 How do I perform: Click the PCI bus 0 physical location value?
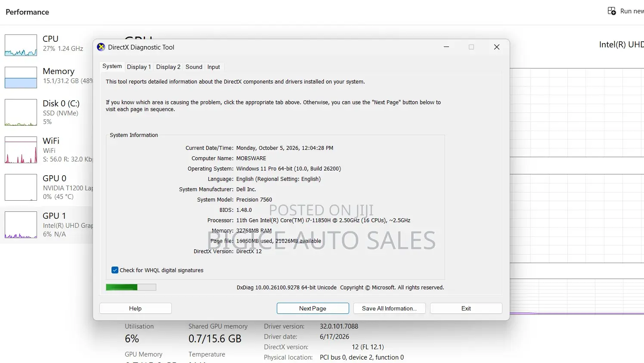362,357
